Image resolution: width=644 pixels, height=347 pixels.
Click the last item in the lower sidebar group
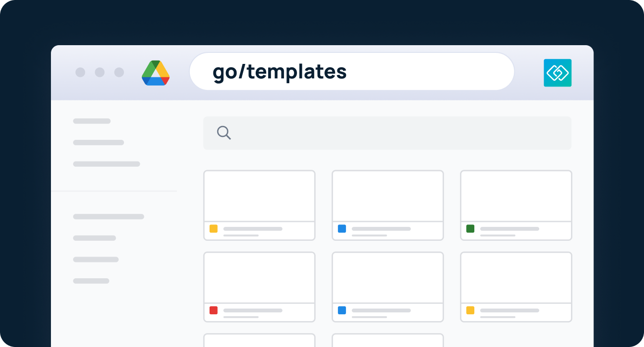pyautogui.click(x=91, y=281)
